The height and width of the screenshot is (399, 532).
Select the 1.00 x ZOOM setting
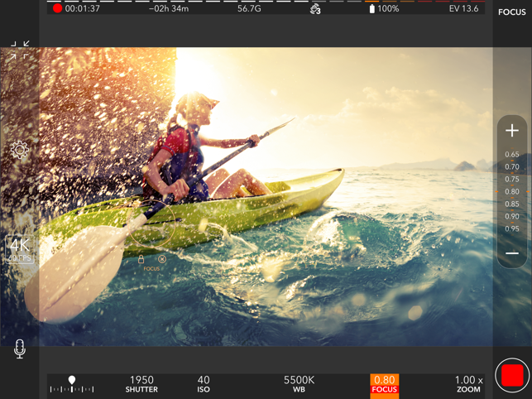[468, 384]
